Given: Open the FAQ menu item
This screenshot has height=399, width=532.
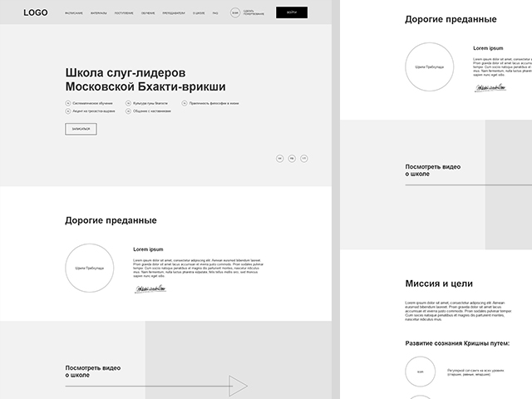Looking at the screenshot, I should (x=215, y=13).
